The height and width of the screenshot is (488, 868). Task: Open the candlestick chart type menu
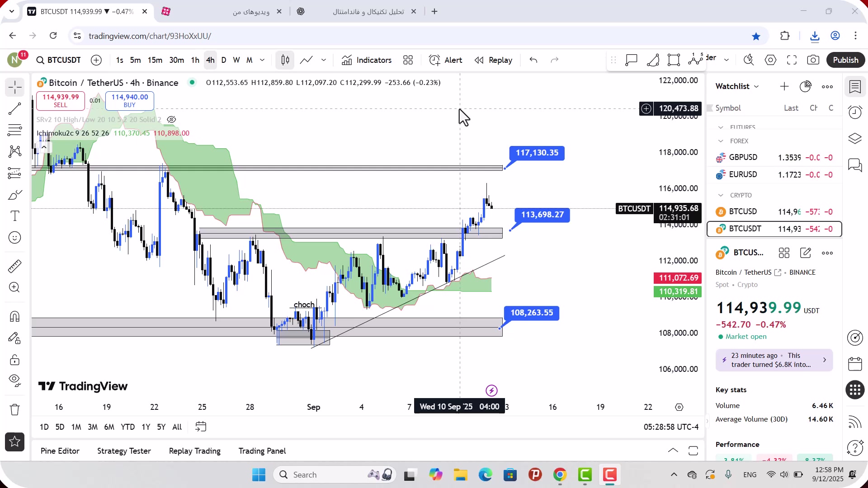tap(285, 60)
